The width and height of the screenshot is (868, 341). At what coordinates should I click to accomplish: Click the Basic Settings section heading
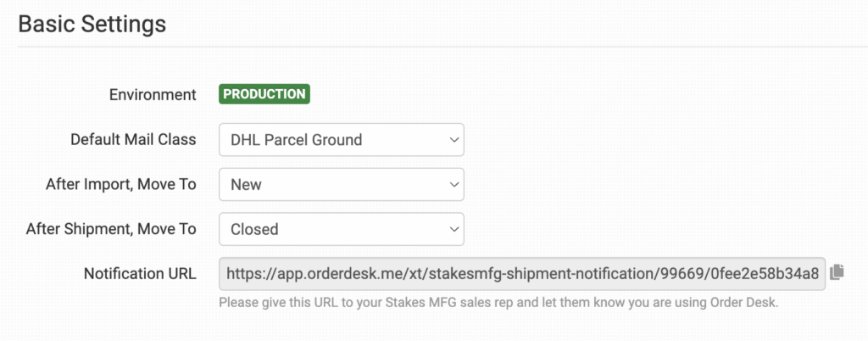click(x=92, y=24)
